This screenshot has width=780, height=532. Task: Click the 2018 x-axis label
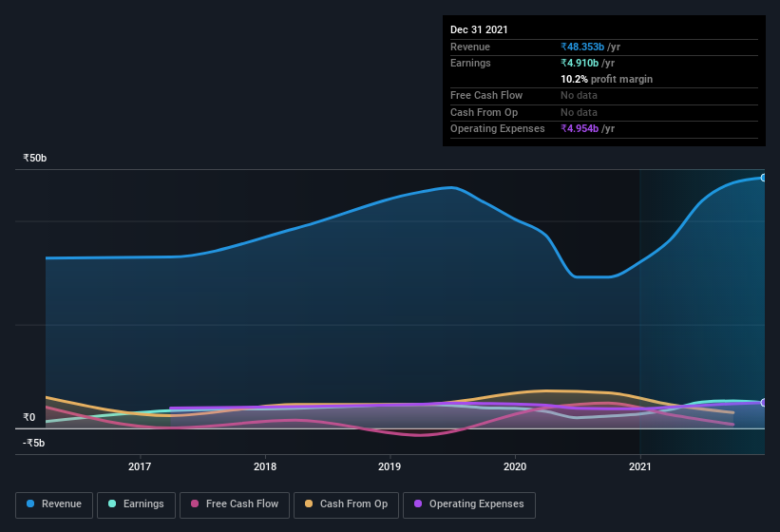(265, 466)
